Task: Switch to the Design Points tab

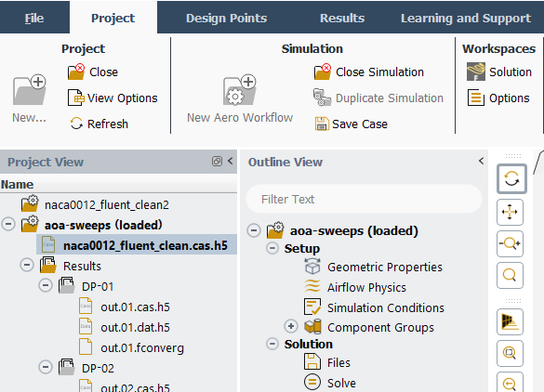Action: click(226, 18)
